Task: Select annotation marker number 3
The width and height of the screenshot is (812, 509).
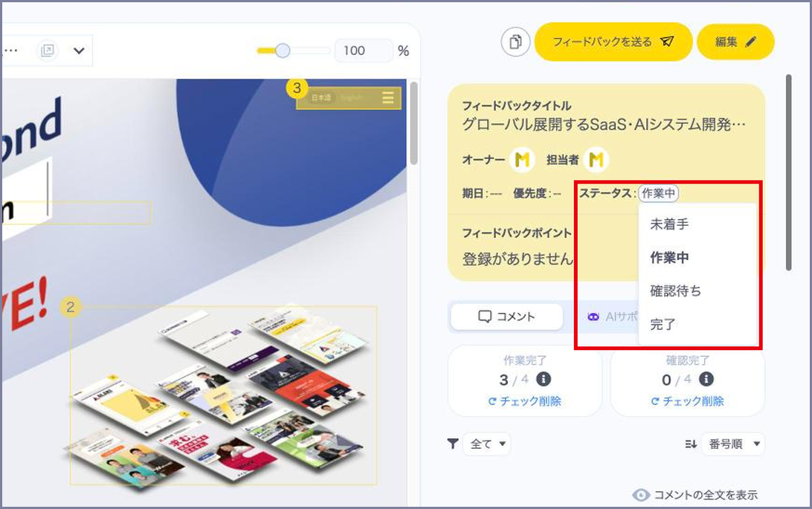Action: (297, 88)
